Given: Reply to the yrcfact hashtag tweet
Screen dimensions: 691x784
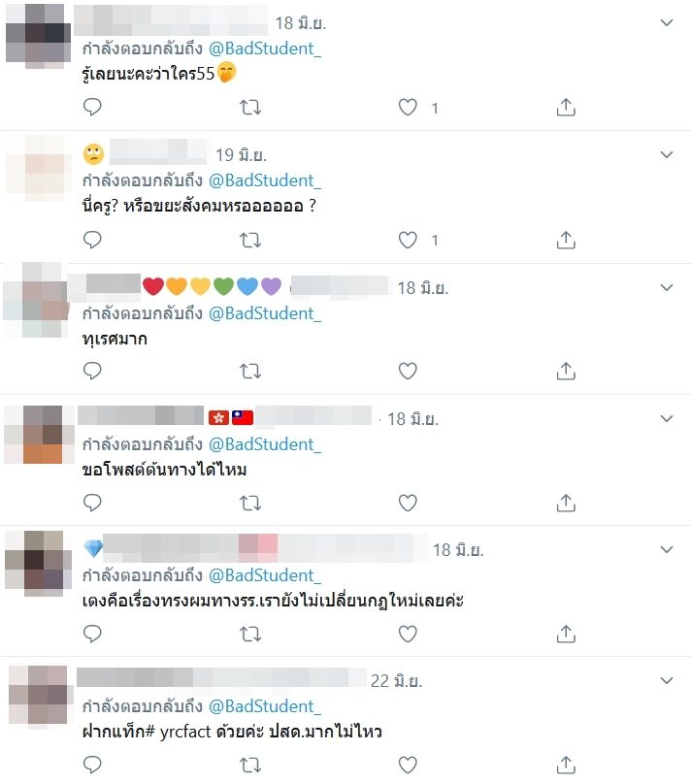Looking at the screenshot, I should (x=92, y=765).
